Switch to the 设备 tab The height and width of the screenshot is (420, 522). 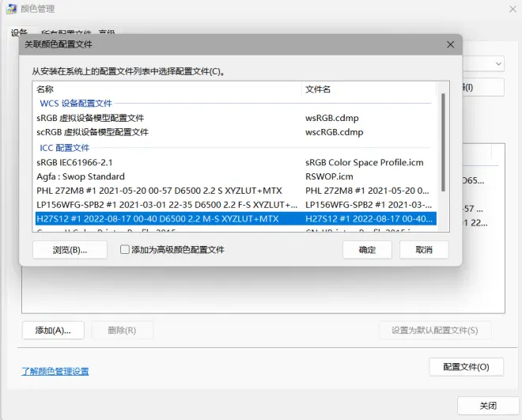point(19,32)
